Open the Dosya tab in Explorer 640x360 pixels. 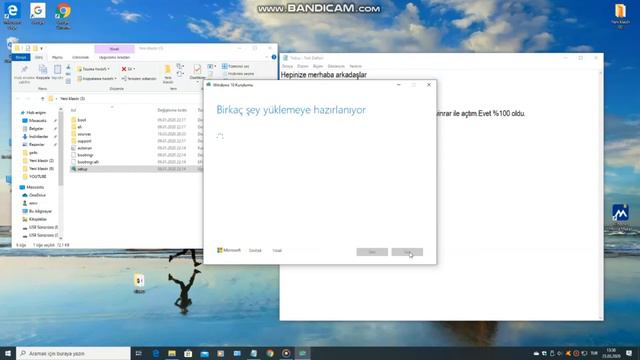click(21, 57)
